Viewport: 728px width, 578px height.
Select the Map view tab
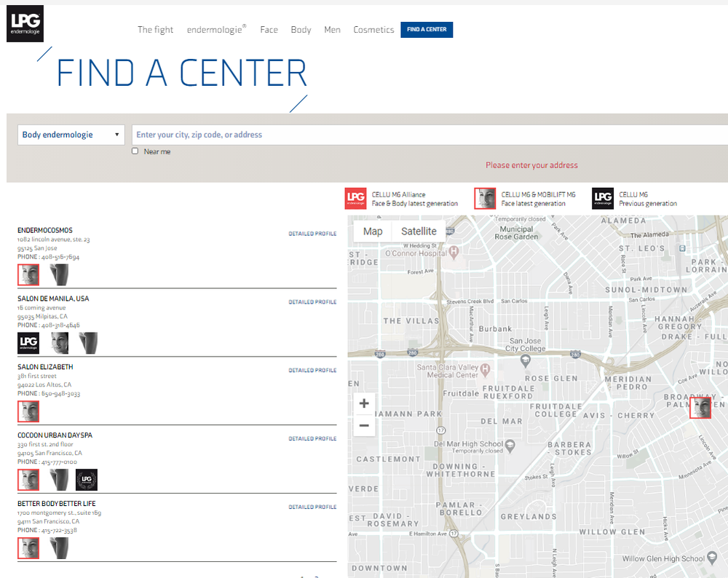click(x=373, y=231)
